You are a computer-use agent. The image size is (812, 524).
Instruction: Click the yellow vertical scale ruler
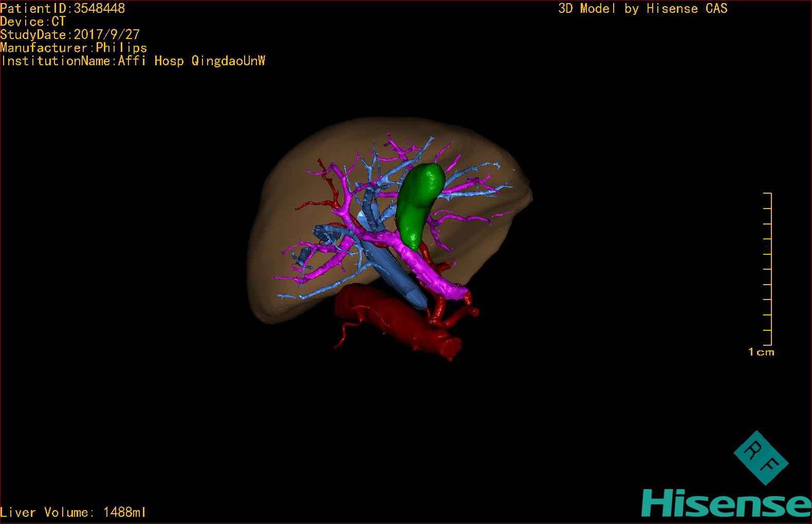[x=768, y=269]
